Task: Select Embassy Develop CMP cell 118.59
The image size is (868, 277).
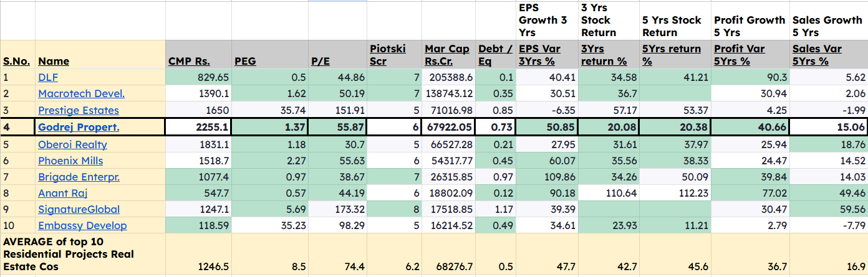Action: pos(198,225)
